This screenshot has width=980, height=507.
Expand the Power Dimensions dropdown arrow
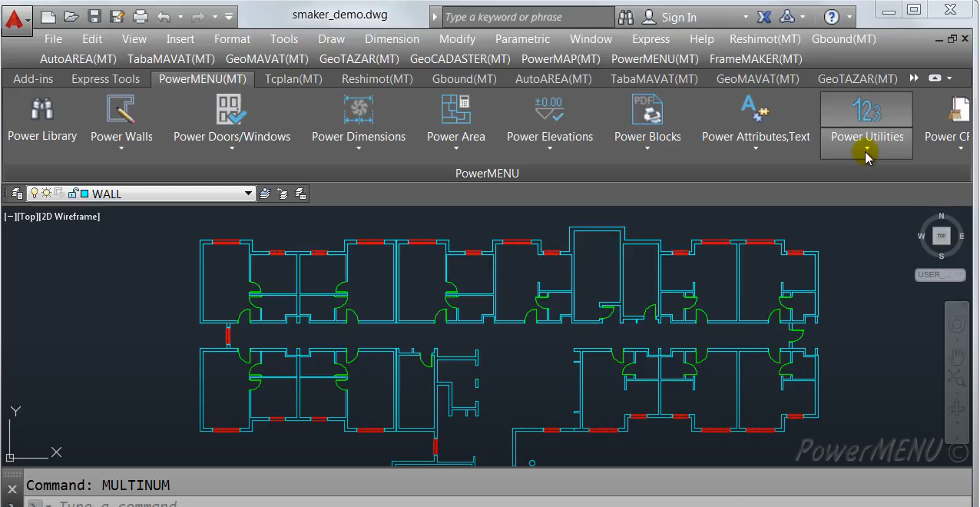[x=359, y=148]
